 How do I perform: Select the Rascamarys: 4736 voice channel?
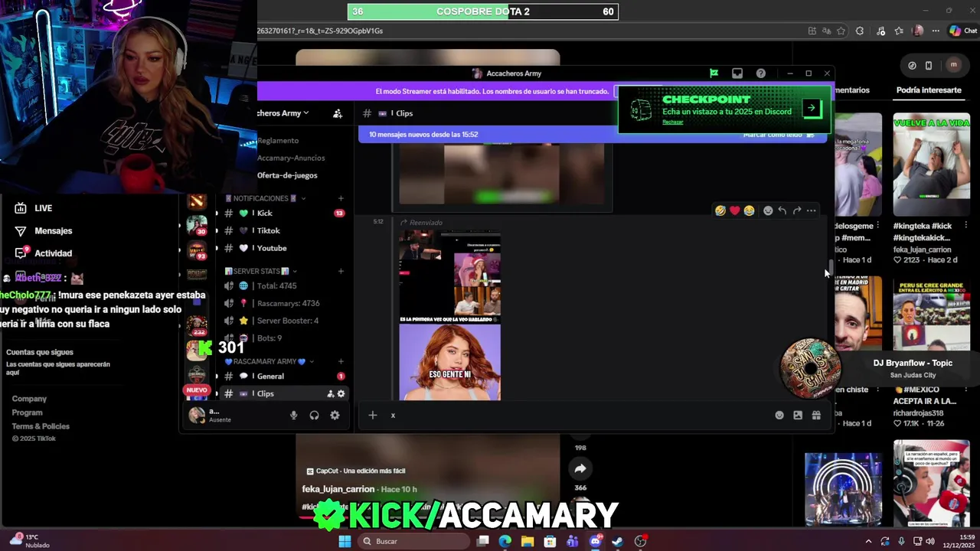pos(283,303)
